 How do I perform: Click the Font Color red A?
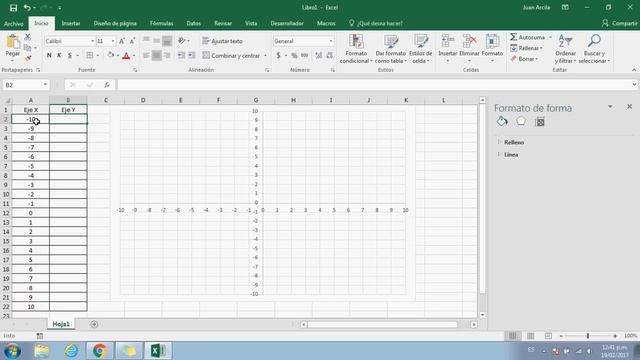[x=126, y=56]
